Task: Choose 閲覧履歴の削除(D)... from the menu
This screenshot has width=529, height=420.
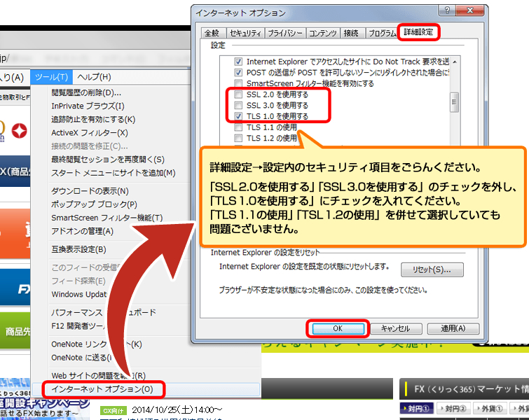Action: pyautogui.click(x=86, y=92)
